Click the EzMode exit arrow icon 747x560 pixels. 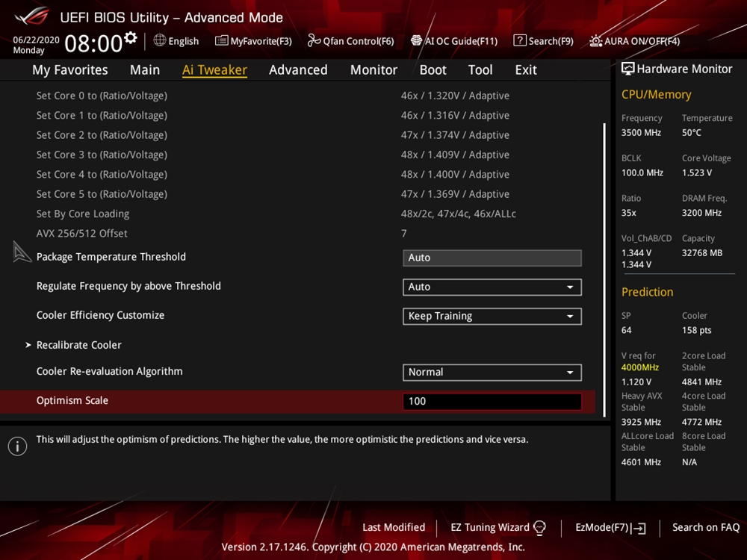pyautogui.click(x=639, y=528)
